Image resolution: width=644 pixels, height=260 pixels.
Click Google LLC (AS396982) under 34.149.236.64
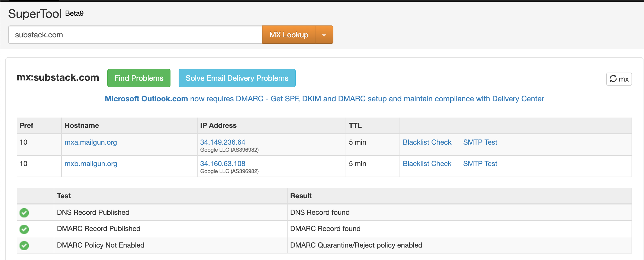coord(229,150)
